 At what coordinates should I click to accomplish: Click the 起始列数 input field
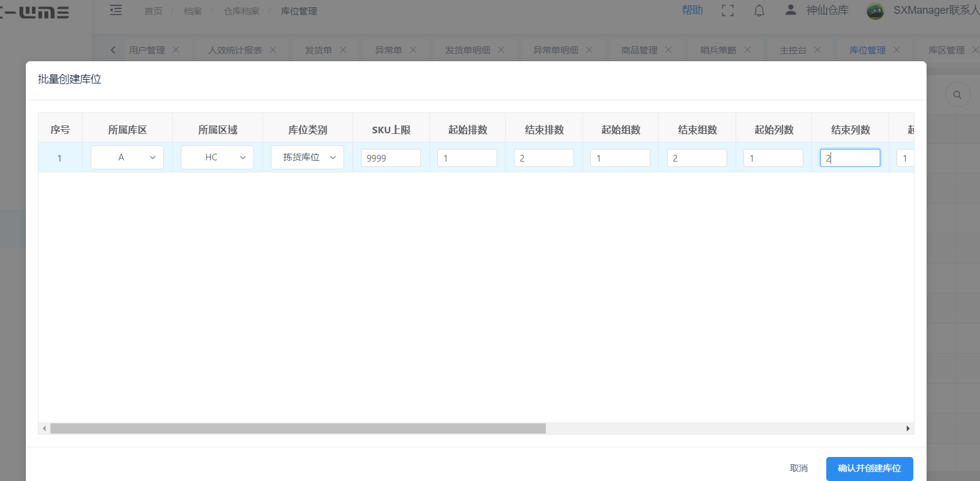(x=773, y=158)
